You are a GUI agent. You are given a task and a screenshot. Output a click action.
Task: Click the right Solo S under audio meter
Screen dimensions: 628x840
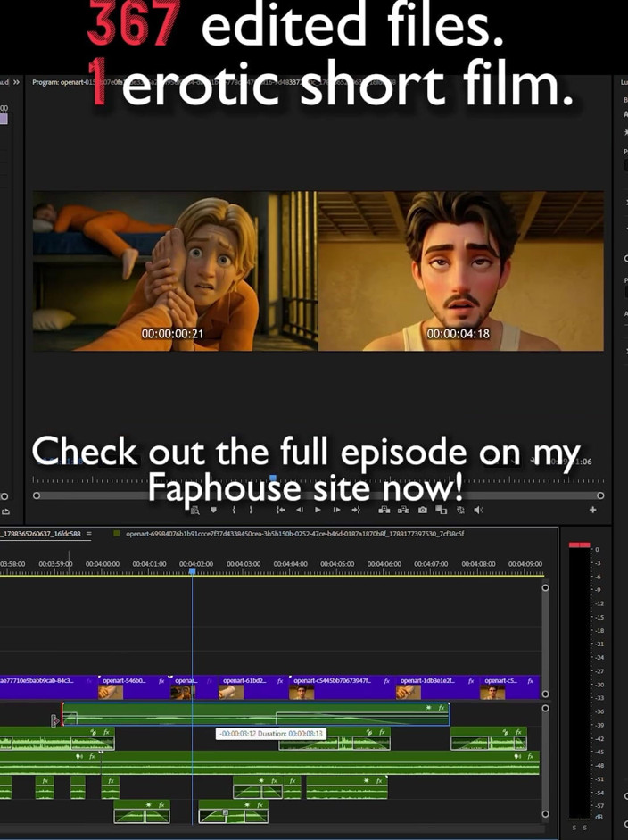tap(584, 828)
